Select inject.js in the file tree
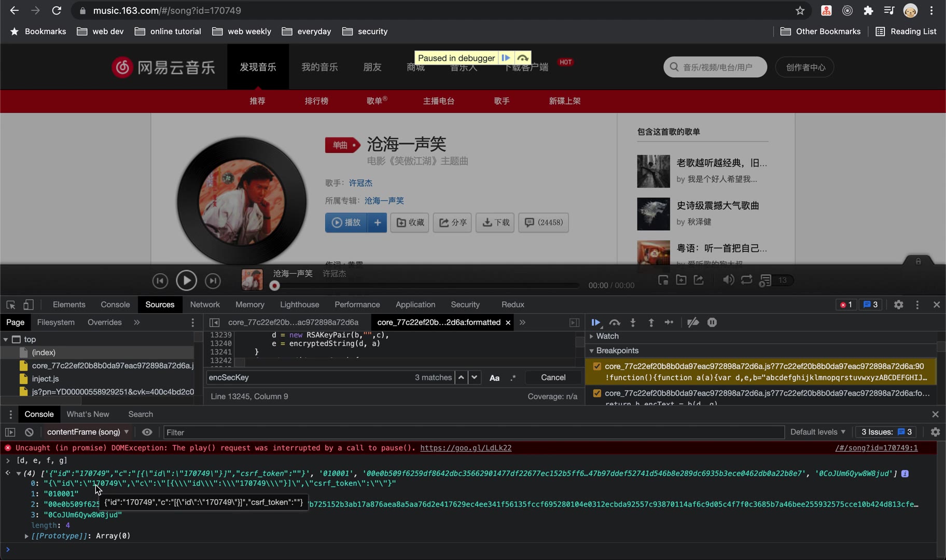 (x=45, y=379)
